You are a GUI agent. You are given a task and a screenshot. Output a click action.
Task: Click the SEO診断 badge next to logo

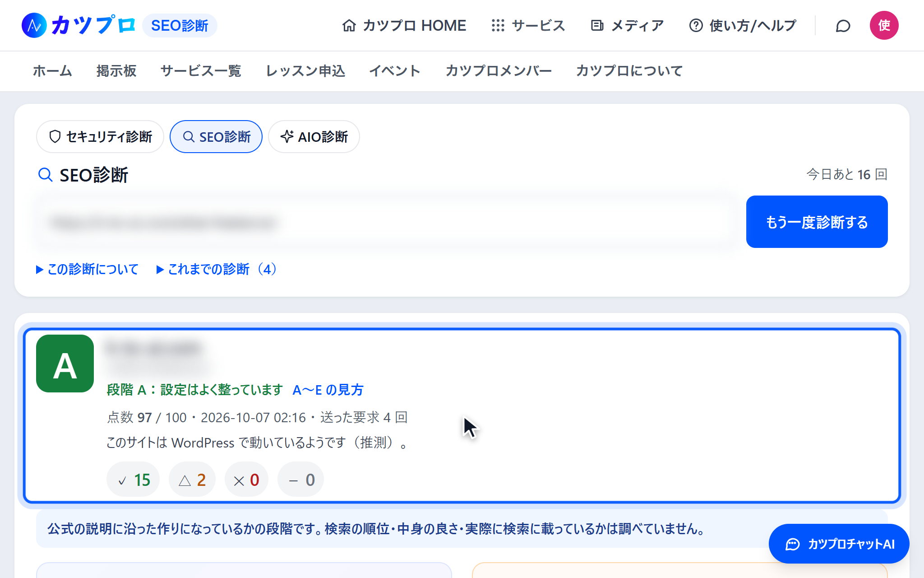coord(180,26)
